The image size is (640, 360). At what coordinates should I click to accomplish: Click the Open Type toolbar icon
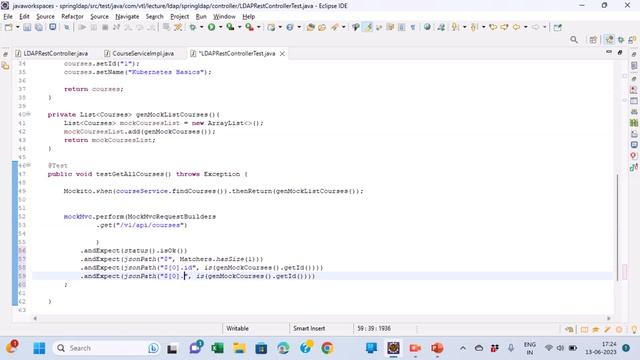click(x=311, y=27)
